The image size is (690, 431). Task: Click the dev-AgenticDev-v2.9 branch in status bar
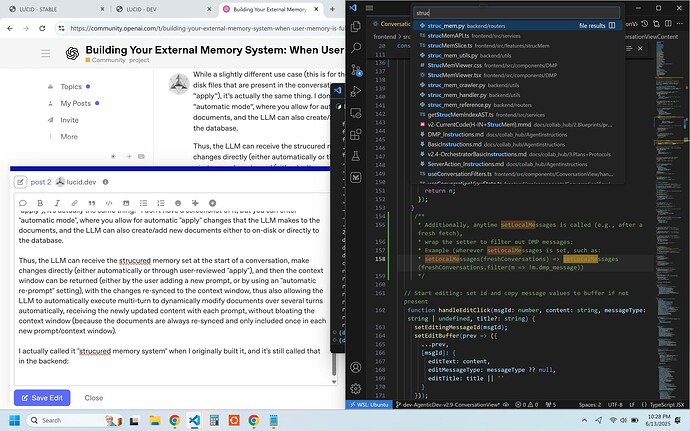click(x=448, y=405)
